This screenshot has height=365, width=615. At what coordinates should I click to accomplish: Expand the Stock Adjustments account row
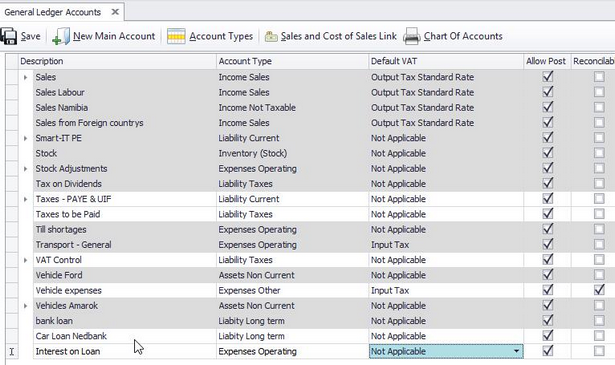click(25, 169)
